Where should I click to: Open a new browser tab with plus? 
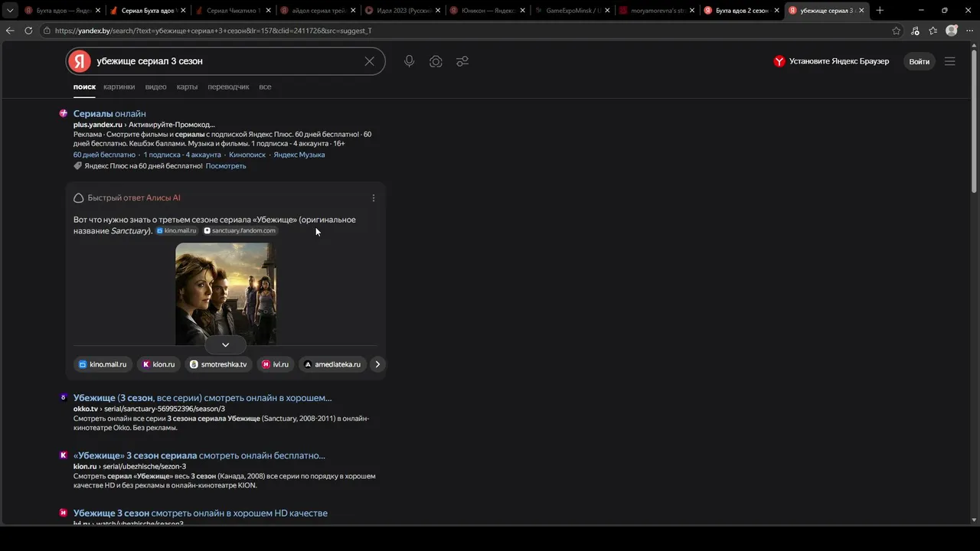click(880, 11)
